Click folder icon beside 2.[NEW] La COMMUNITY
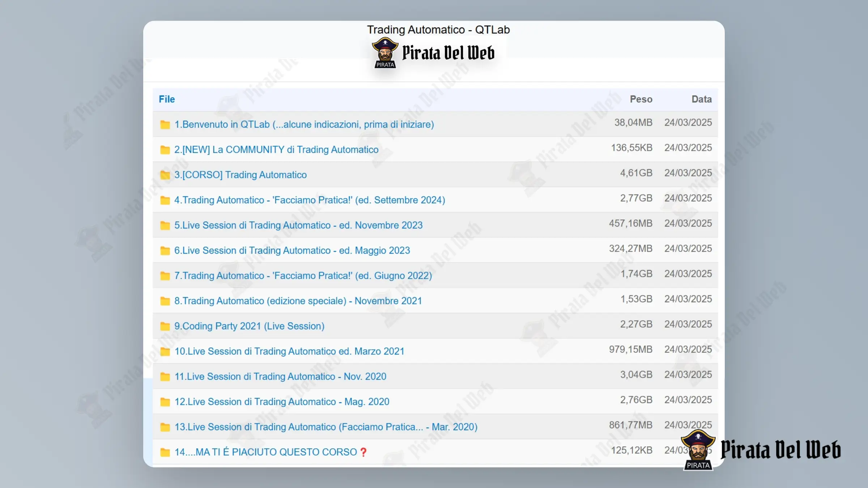 coord(165,150)
